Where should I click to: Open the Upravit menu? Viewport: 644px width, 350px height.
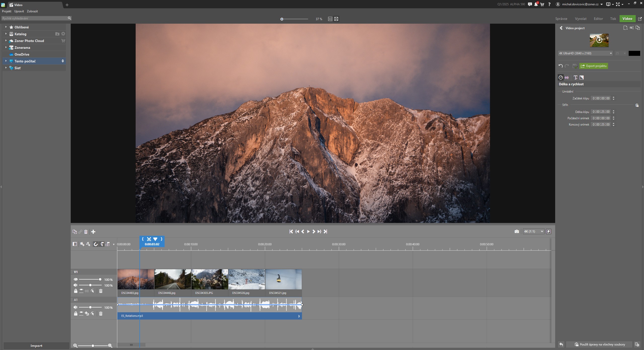[x=19, y=11]
